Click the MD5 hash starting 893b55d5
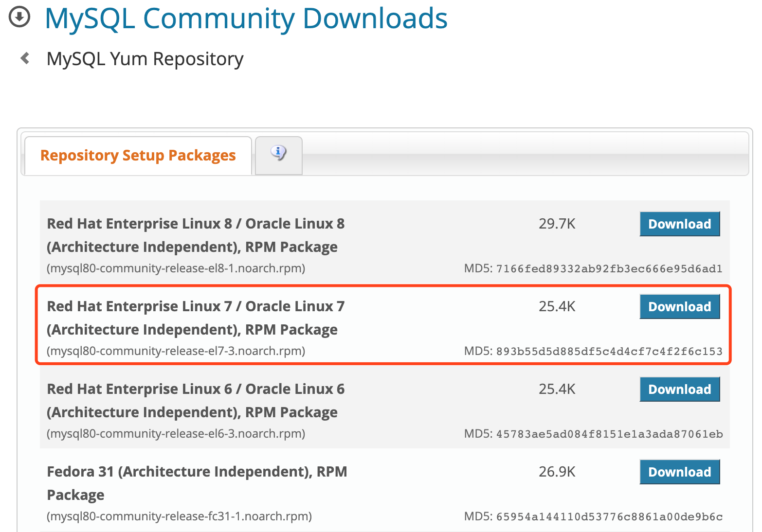 (609, 351)
